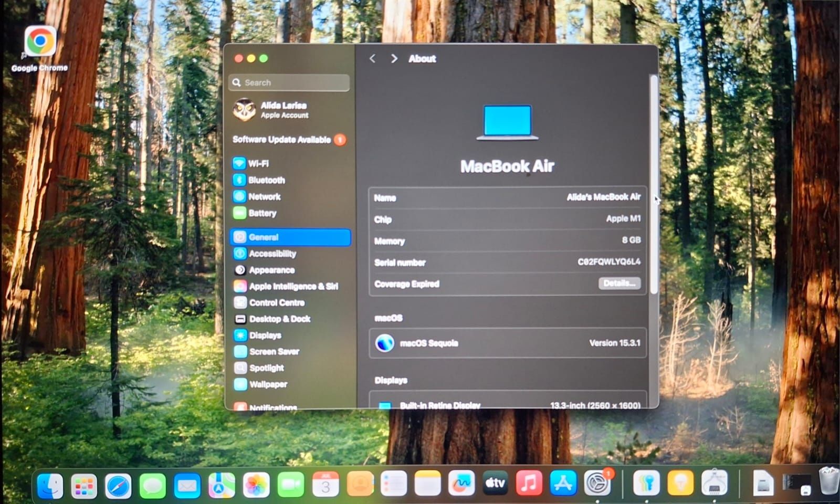This screenshot has height=504, width=840.
Task: Open Tips app in the dock
Action: tap(680, 483)
